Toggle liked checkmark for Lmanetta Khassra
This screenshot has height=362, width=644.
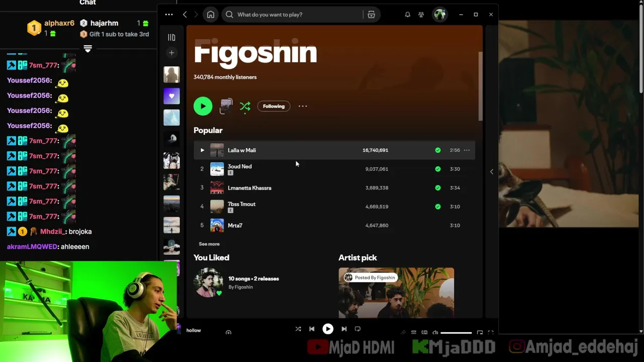coord(438,188)
